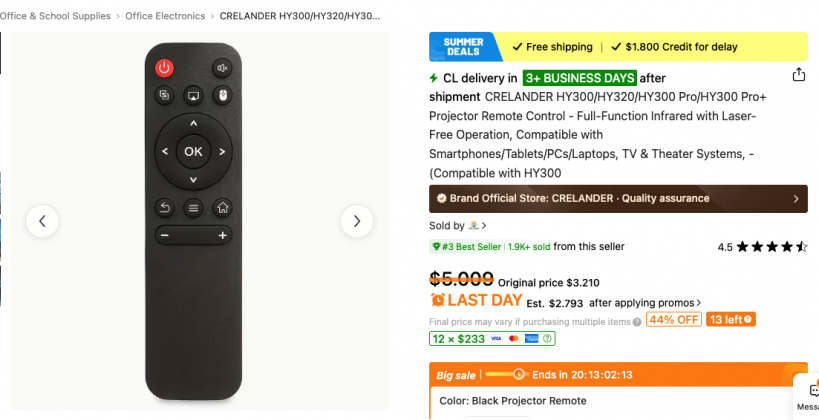Go to the previous product image
Viewport: 819px width, 420px height.
pos(42,221)
